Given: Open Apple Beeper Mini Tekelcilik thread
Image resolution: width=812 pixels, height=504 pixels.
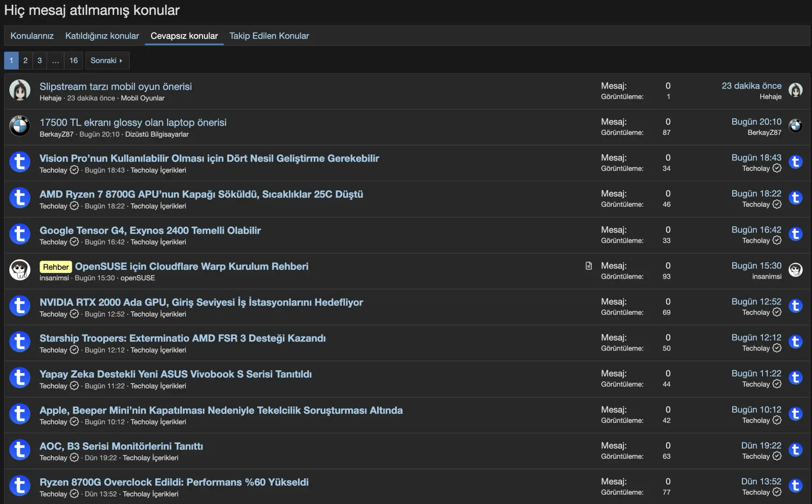Looking at the screenshot, I should tap(221, 410).
